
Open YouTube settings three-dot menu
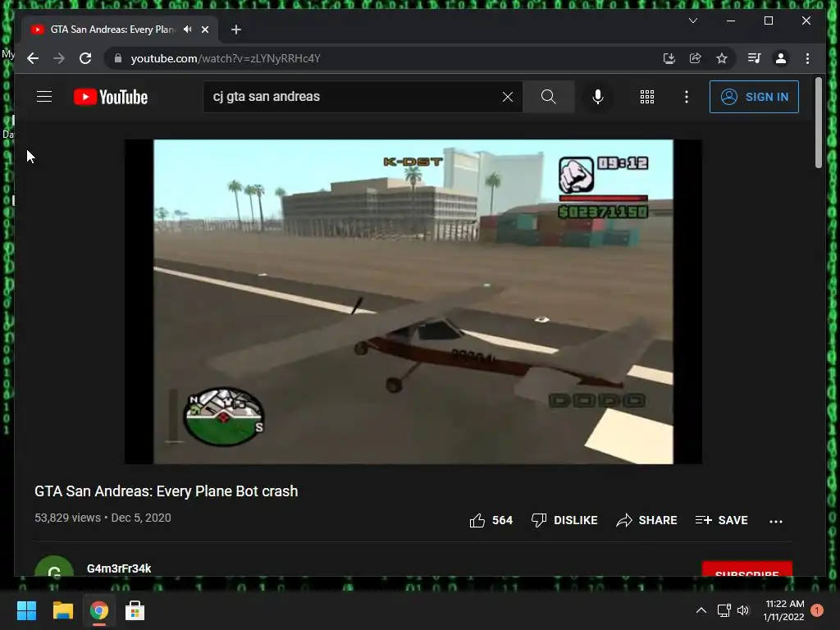(x=687, y=97)
